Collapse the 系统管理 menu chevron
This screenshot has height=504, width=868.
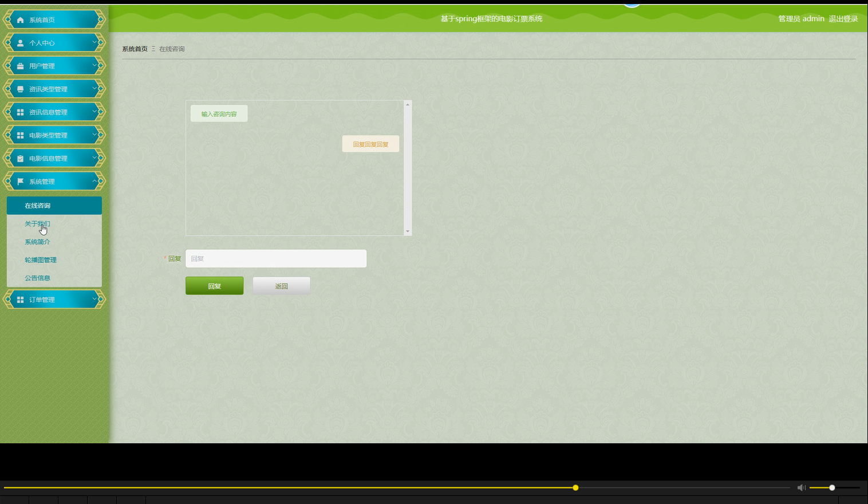pyautogui.click(x=94, y=181)
